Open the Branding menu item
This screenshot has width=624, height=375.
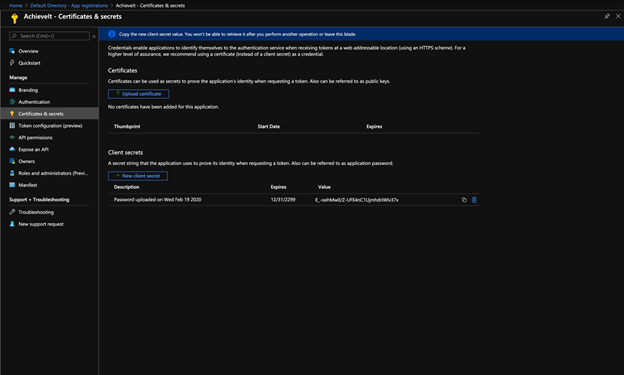(x=28, y=90)
